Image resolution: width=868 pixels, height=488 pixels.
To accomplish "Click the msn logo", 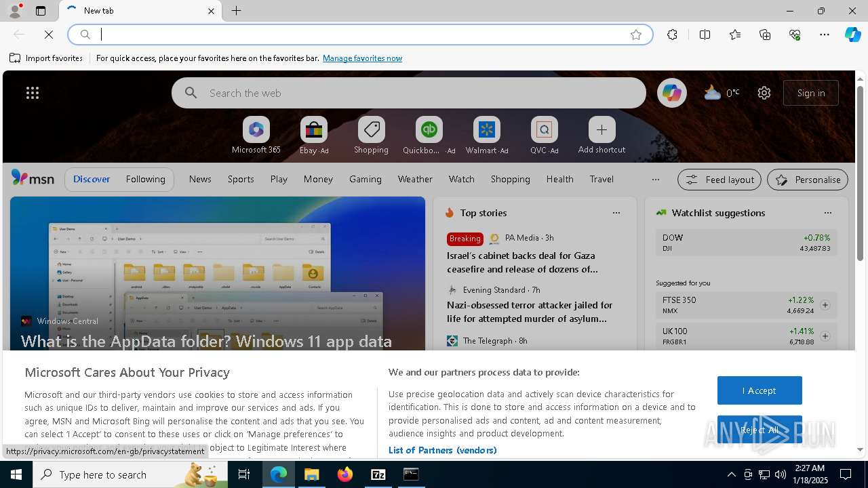I will tap(33, 178).
